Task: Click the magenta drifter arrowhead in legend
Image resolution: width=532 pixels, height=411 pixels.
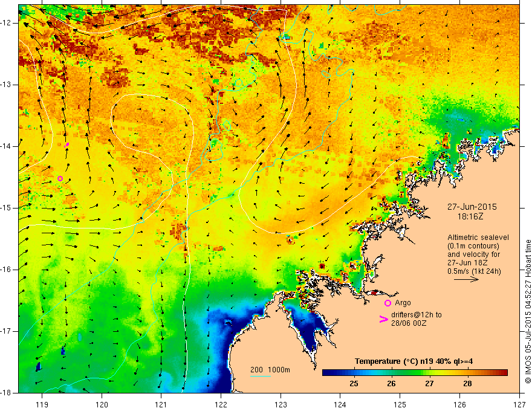Action: (x=383, y=319)
